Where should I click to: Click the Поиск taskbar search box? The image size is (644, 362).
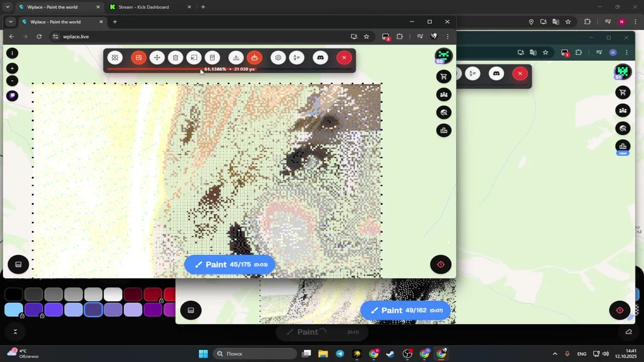(255, 353)
